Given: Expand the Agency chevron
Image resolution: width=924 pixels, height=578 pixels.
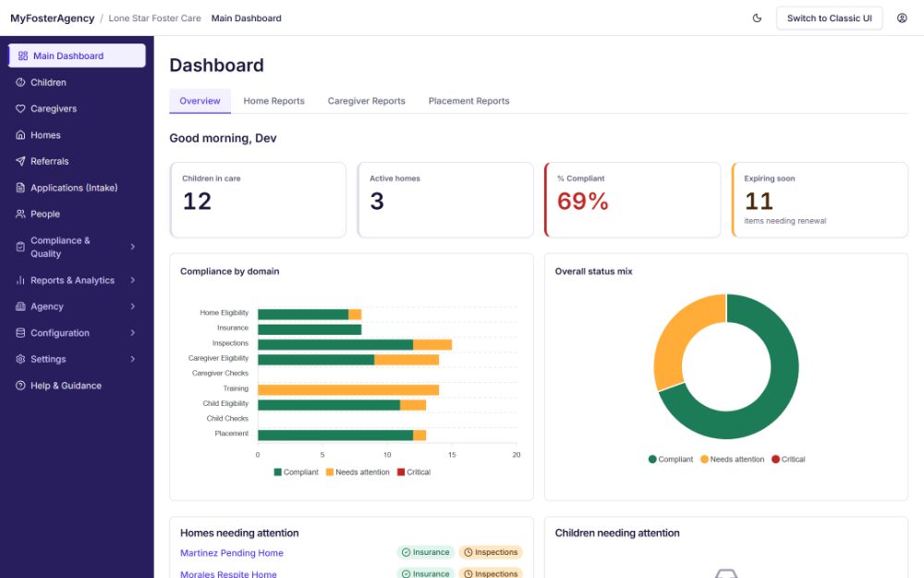Looking at the screenshot, I should 132,307.
